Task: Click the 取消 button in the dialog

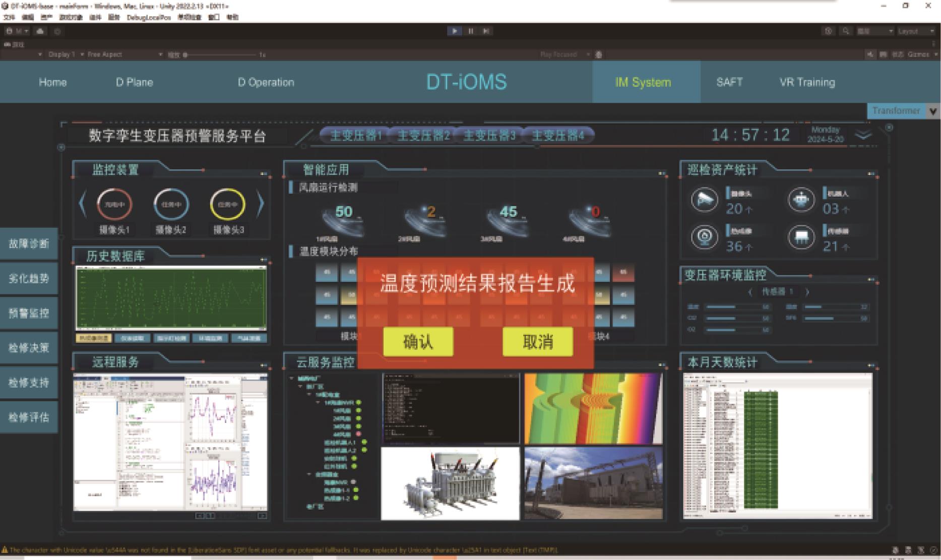Action: click(538, 342)
